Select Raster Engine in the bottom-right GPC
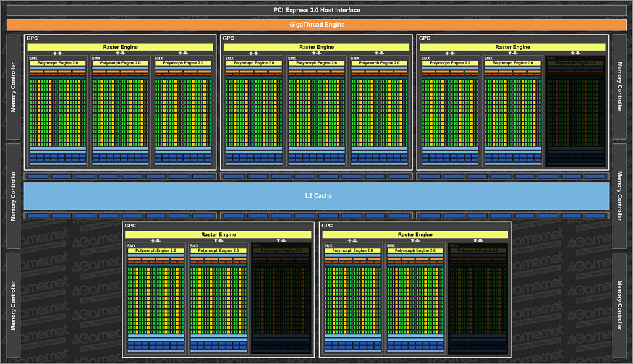The image size is (633, 364). tap(415, 235)
